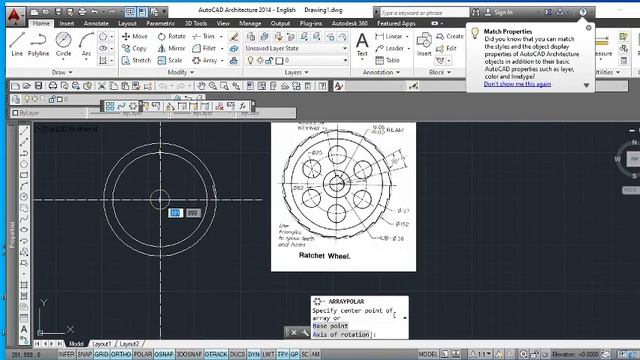The image size is (640, 360).
Task: Toggle SNAP mode in status bar
Action: pyautogui.click(x=84, y=354)
